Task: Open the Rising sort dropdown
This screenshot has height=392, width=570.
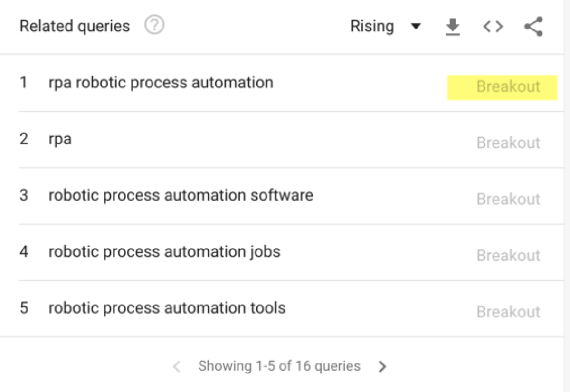Action: pos(386,26)
